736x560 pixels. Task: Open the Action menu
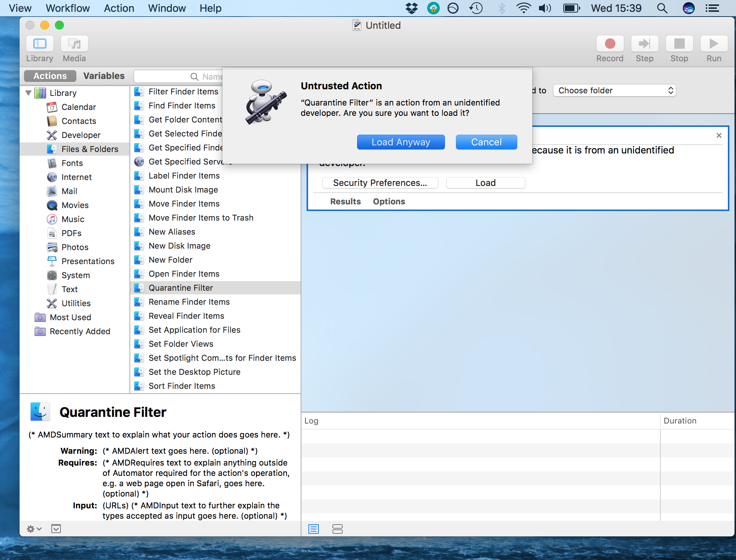pos(119,8)
